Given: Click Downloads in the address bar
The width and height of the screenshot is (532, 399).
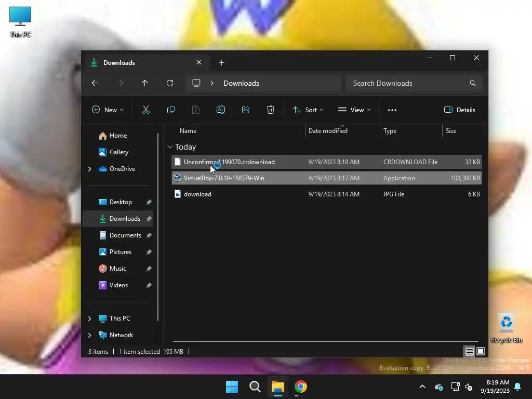Looking at the screenshot, I should coord(241,83).
